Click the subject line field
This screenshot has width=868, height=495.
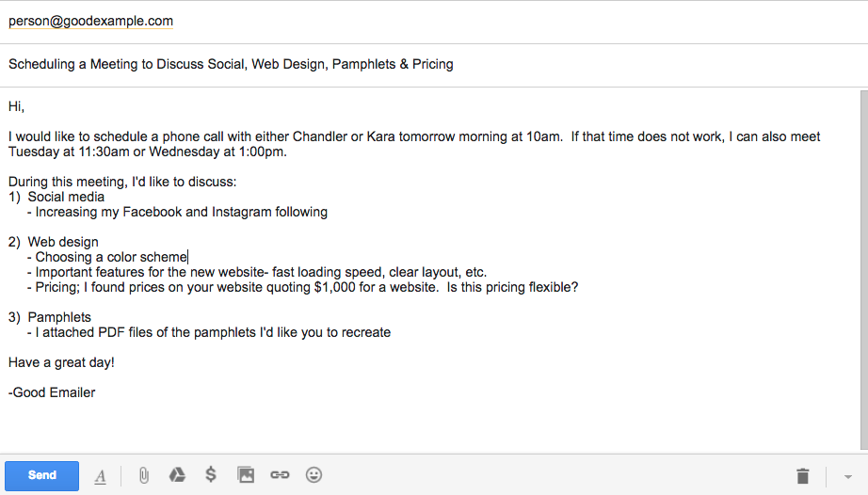click(434, 65)
